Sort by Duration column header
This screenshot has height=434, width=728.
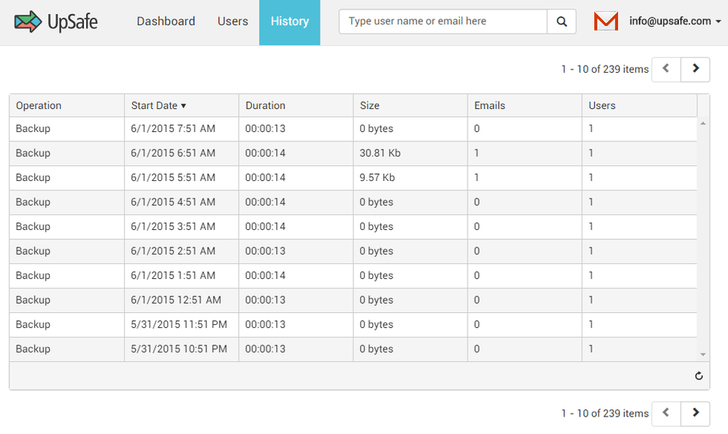(265, 106)
